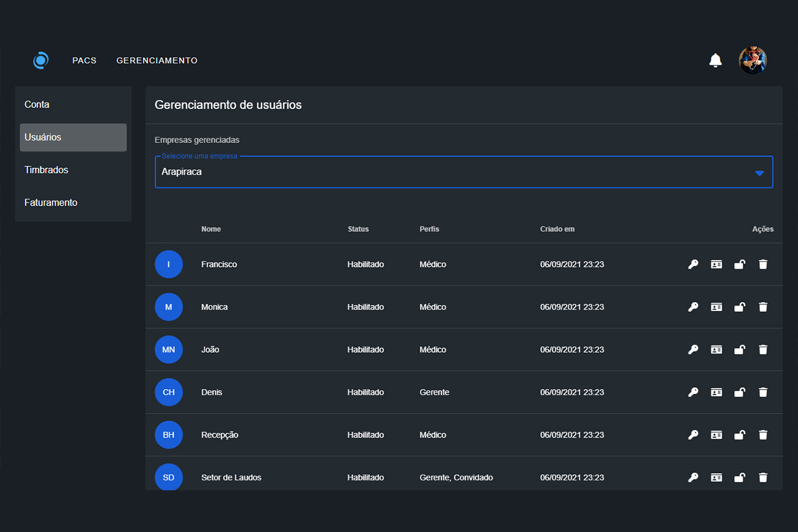This screenshot has height=532, width=798.
Task: Click the key icon for Denis
Action: pos(693,392)
